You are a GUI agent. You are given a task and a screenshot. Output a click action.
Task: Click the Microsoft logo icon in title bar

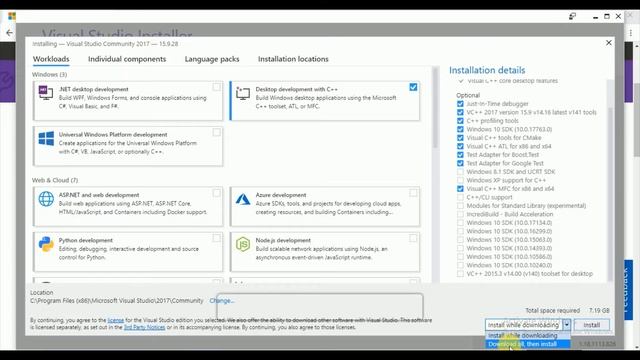(12, 16)
